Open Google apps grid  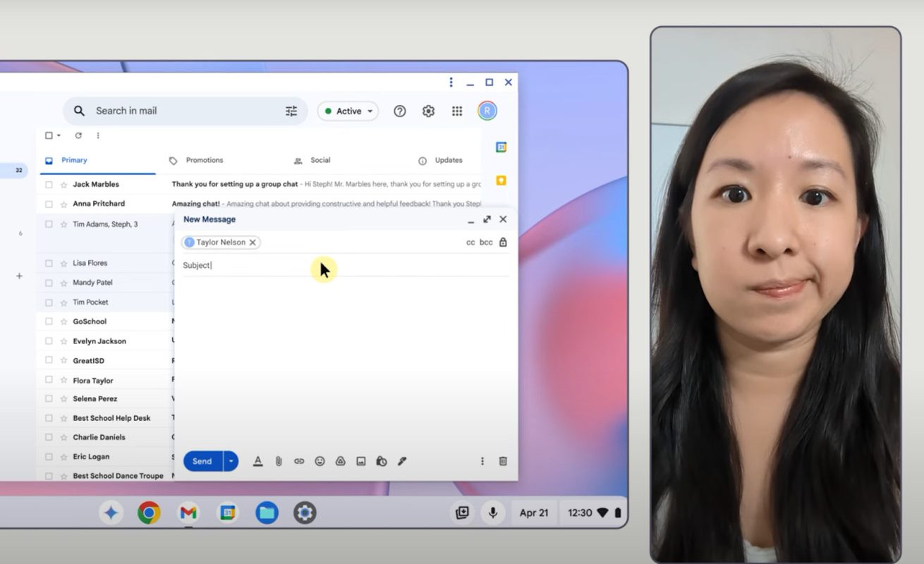click(457, 111)
